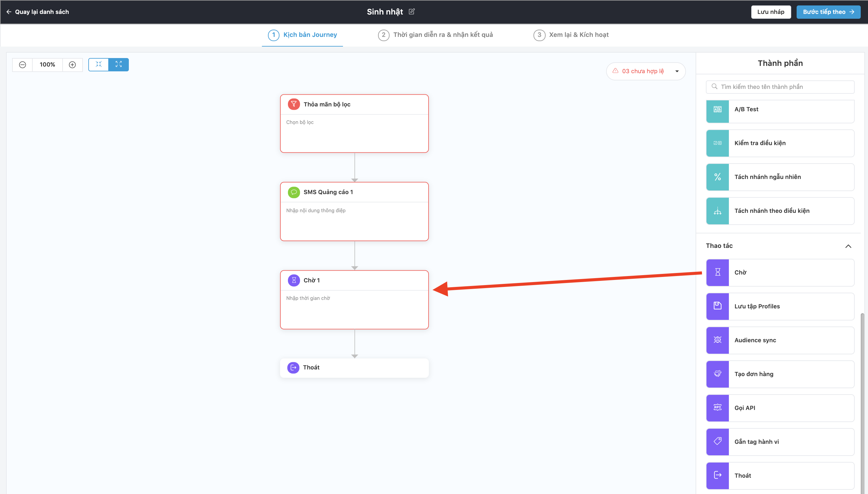Click the A/B Test component icon

point(717,109)
